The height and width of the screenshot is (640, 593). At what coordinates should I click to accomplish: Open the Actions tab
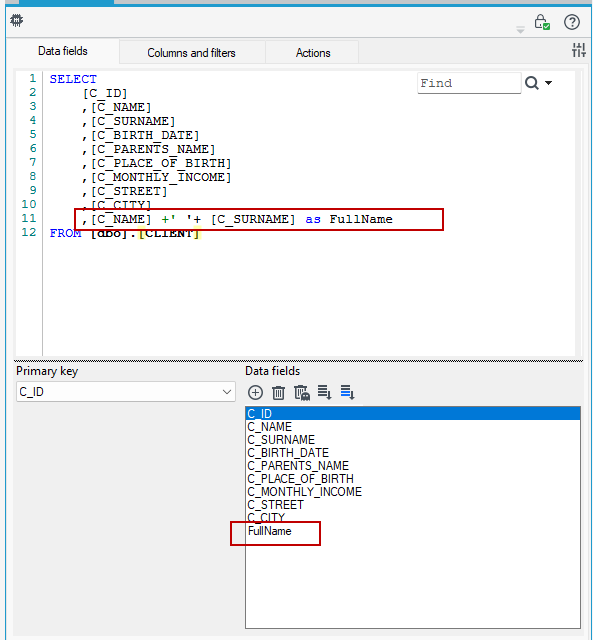(x=313, y=53)
